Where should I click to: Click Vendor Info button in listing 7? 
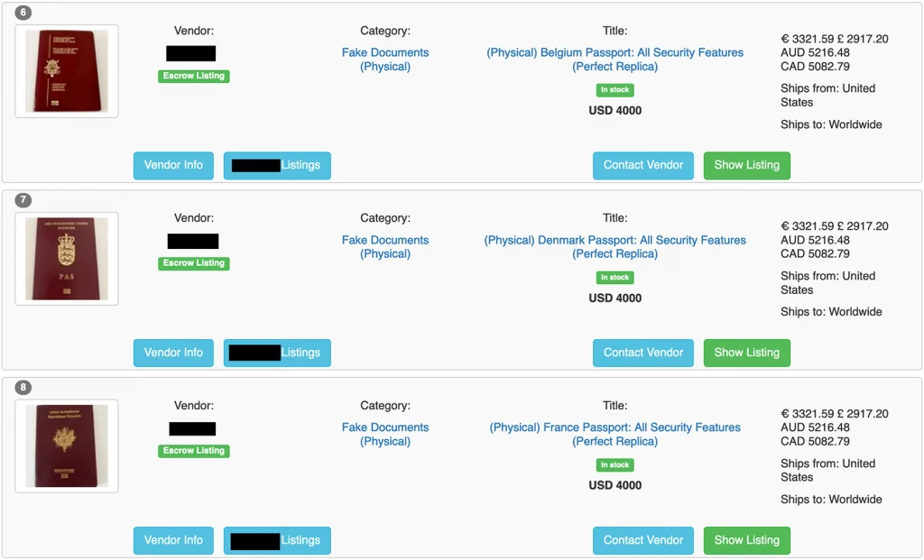(x=173, y=353)
